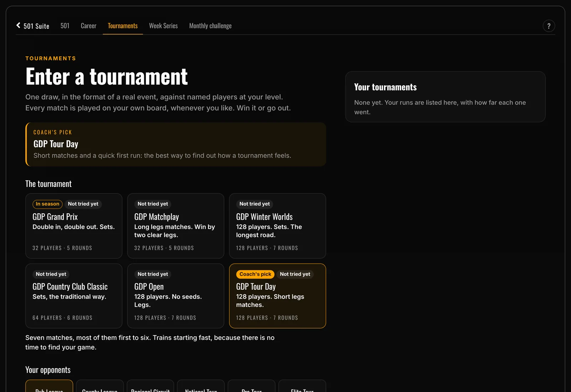
Task: Pick the GDP Winter Worlds card
Action: point(277,226)
